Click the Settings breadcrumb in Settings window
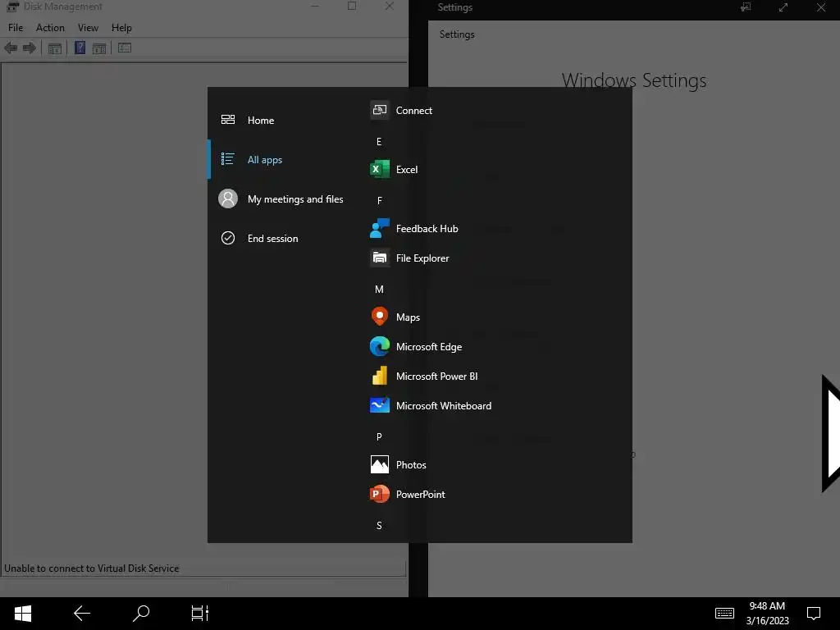The height and width of the screenshot is (630, 840). [x=457, y=34]
